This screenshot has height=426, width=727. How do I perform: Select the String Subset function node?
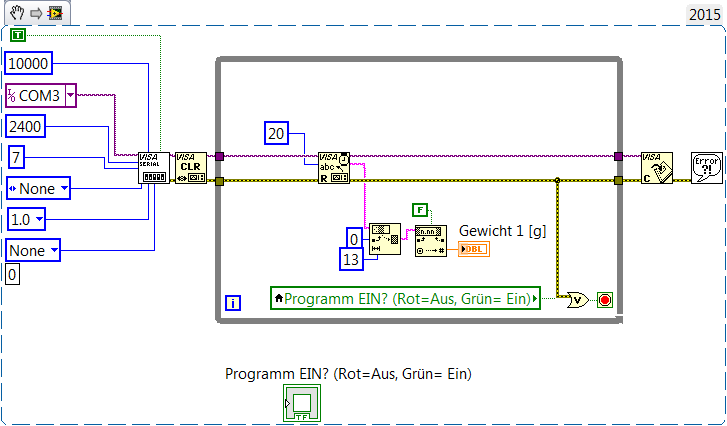pos(385,239)
